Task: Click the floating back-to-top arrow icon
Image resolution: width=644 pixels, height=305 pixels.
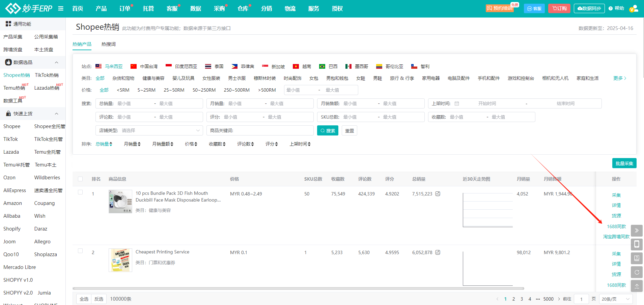Action: click(x=637, y=286)
